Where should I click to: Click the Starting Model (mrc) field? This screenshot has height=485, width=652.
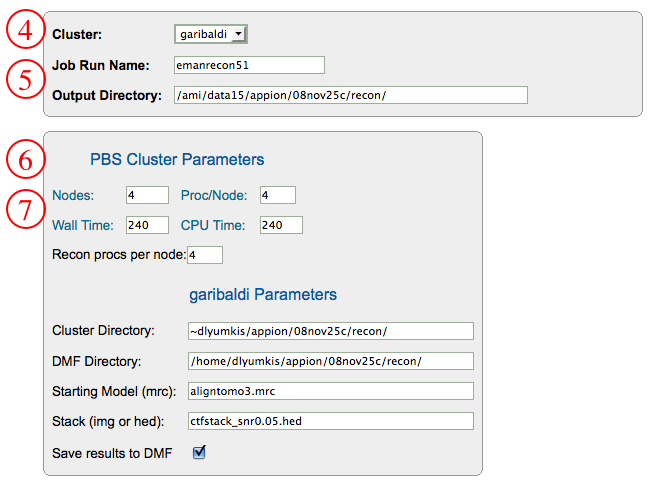click(329, 391)
